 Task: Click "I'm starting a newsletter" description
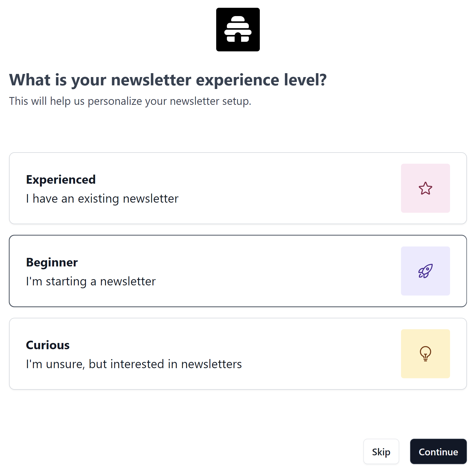click(91, 281)
